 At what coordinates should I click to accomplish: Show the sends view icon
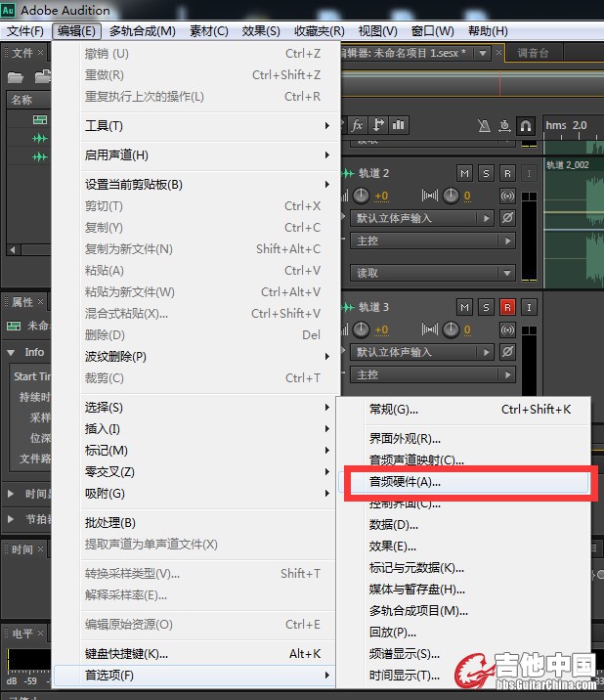click(378, 125)
